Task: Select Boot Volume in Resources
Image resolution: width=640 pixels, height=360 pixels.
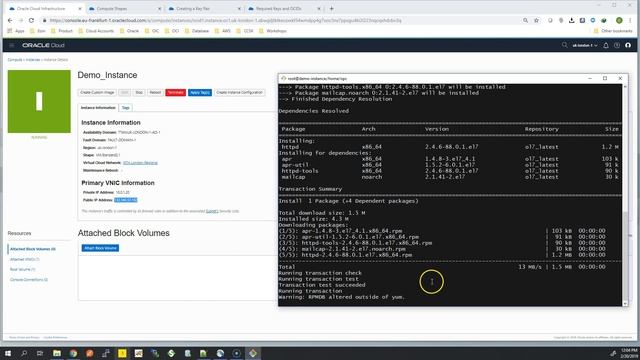Action: (22, 269)
